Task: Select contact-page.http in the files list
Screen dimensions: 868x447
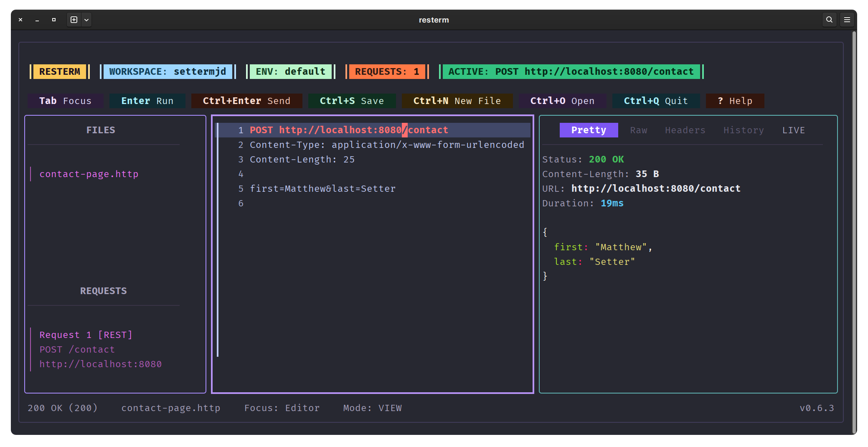Action: coord(89,174)
